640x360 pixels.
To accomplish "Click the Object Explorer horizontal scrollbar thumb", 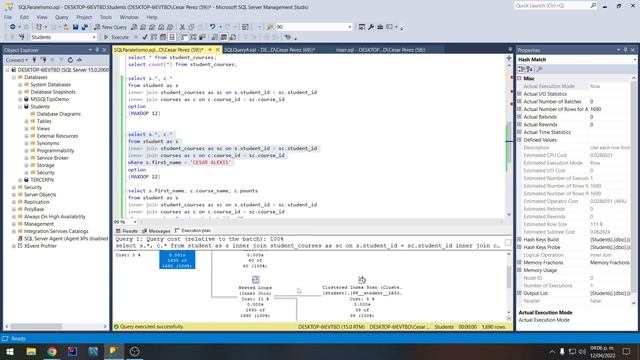I will point(36,327).
